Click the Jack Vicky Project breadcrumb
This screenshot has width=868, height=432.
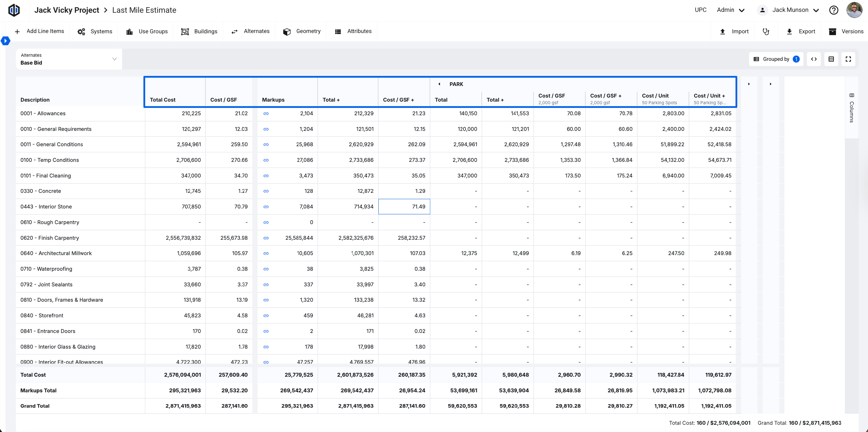(67, 10)
